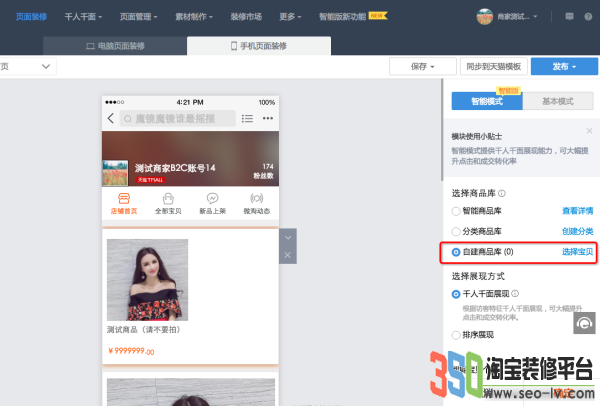
Task: Click the 174 粉丝数 follower count
Action: [264, 171]
